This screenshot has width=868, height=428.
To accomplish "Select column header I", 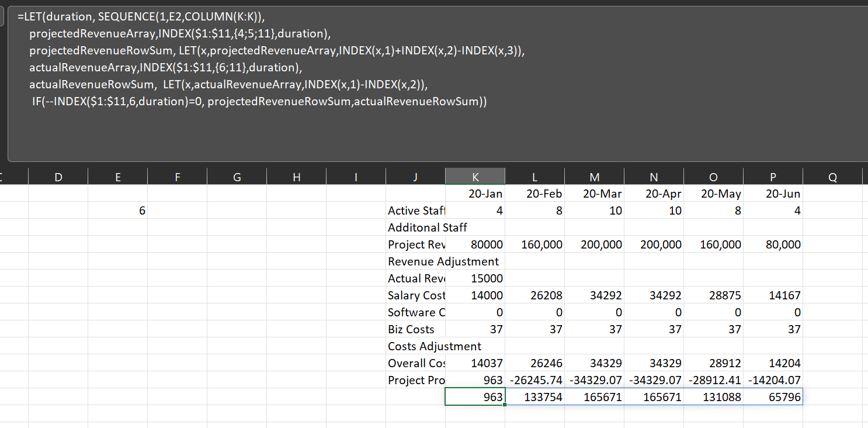I will pyautogui.click(x=356, y=177).
